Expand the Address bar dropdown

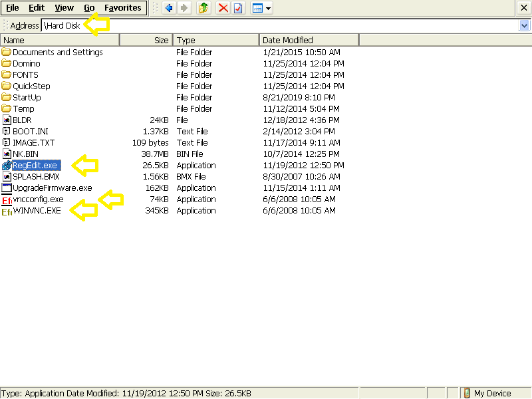(524, 25)
